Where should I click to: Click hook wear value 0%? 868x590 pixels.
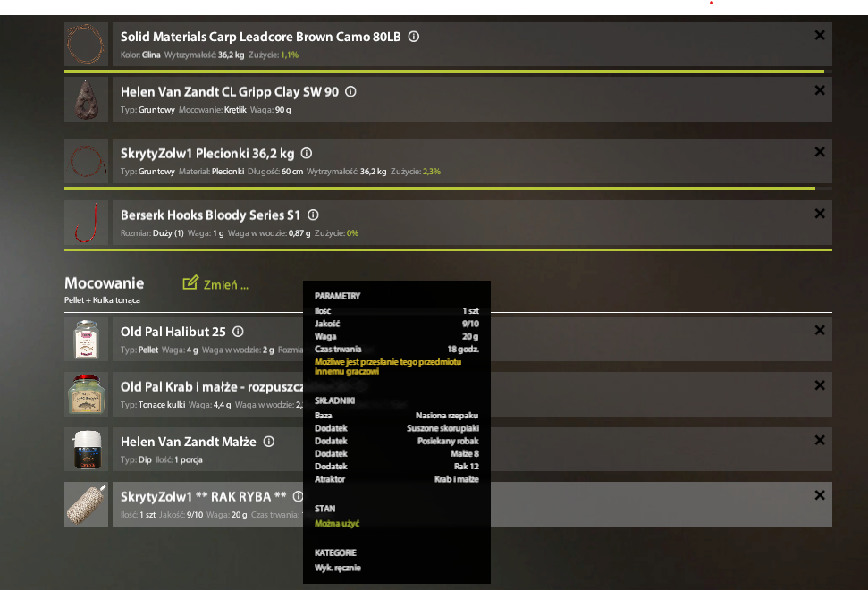pyautogui.click(x=352, y=233)
